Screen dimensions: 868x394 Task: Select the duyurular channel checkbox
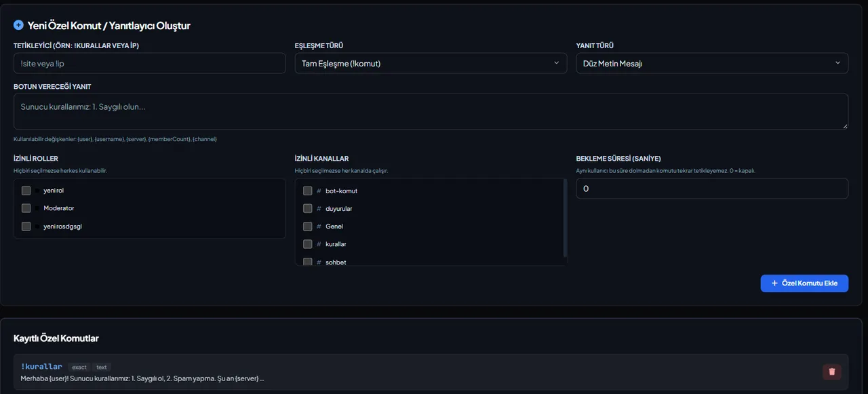click(x=308, y=209)
